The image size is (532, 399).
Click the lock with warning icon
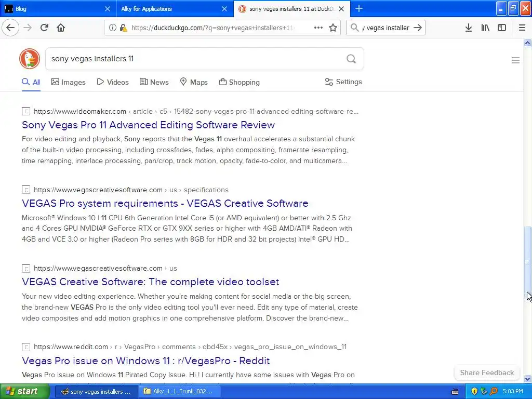click(123, 28)
